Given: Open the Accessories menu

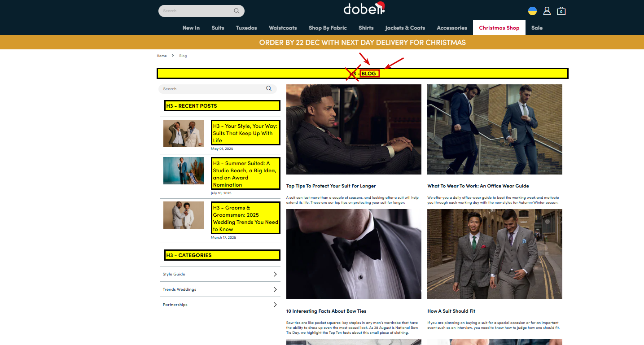Looking at the screenshot, I should [452, 28].
